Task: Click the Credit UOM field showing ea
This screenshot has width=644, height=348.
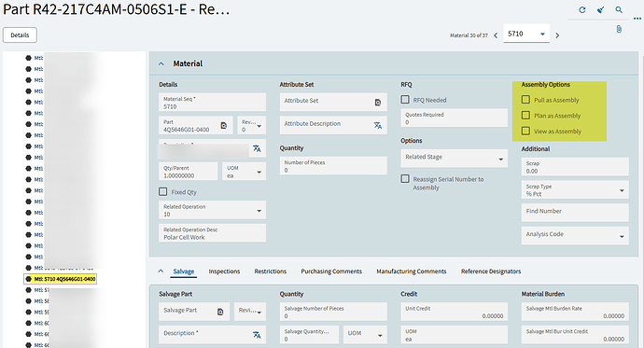Action: pyautogui.click(x=455, y=335)
